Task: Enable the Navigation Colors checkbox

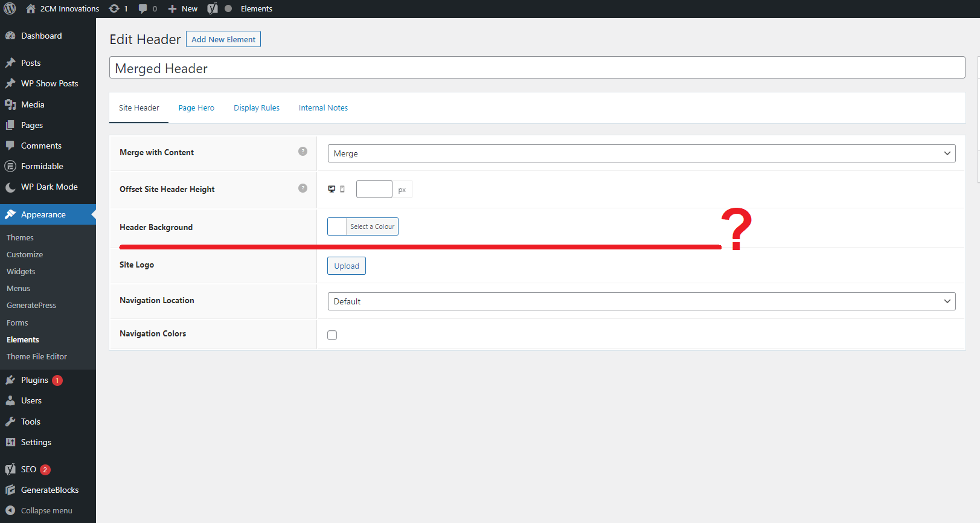Action: [332, 335]
